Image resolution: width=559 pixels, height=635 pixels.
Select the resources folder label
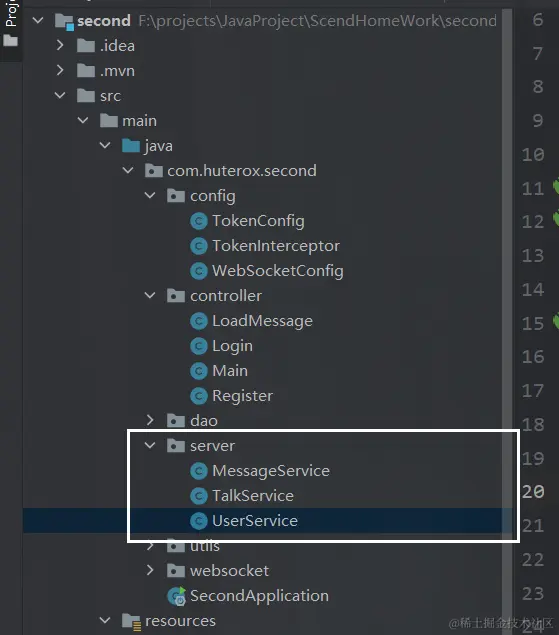[x=180, y=621]
